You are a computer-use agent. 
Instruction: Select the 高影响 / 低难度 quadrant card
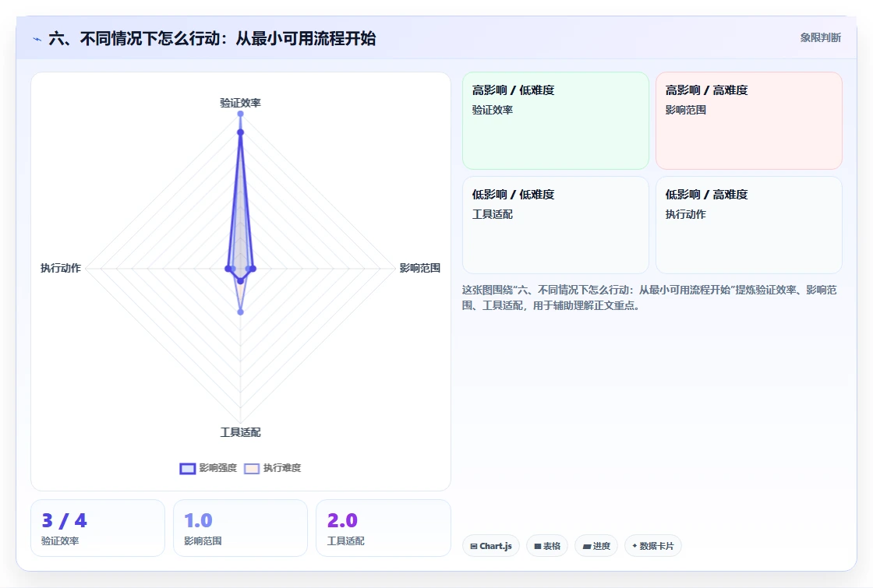556,121
